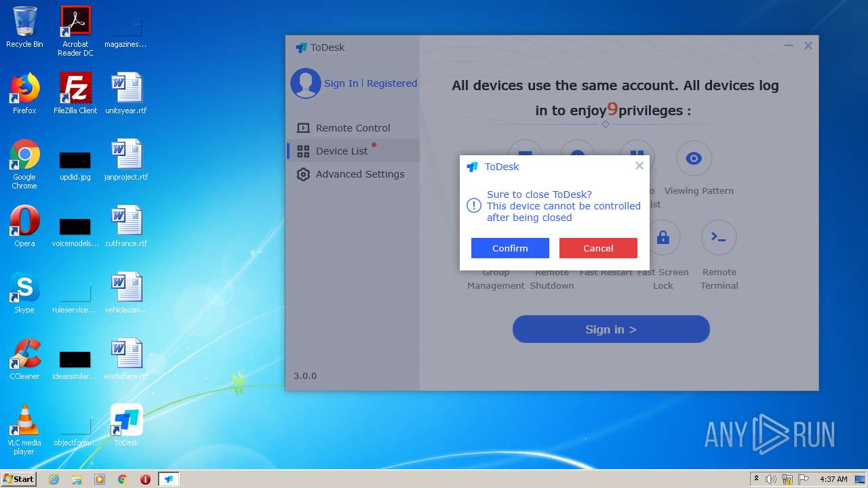
Task: Open the Opera desktop shortcut
Action: pos(24,226)
